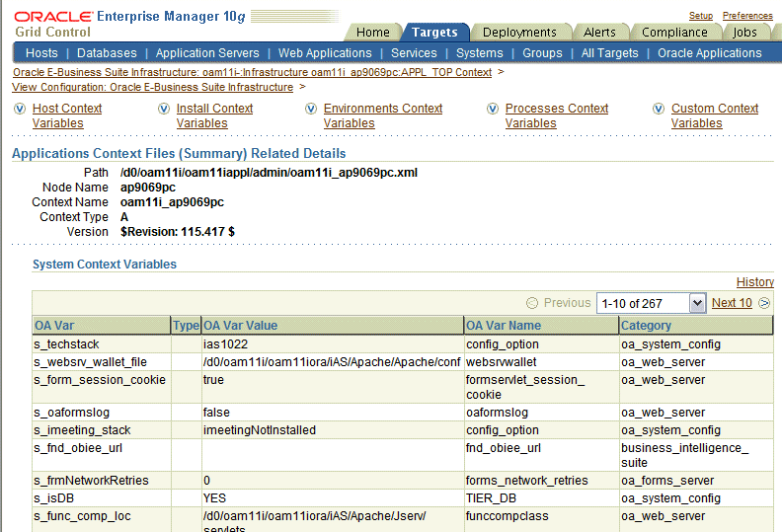This screenshot has width=782, height=532.
Task: Open the All Targets subtab
Action: point(610,53)
